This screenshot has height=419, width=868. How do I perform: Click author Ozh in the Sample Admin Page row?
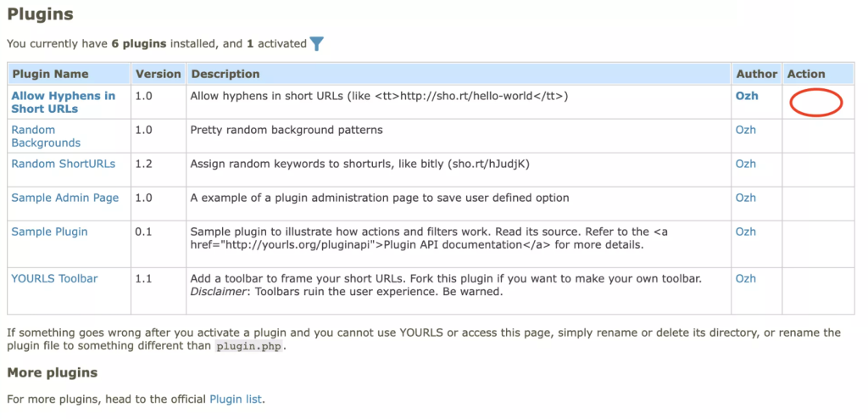[x=746, y=198]
